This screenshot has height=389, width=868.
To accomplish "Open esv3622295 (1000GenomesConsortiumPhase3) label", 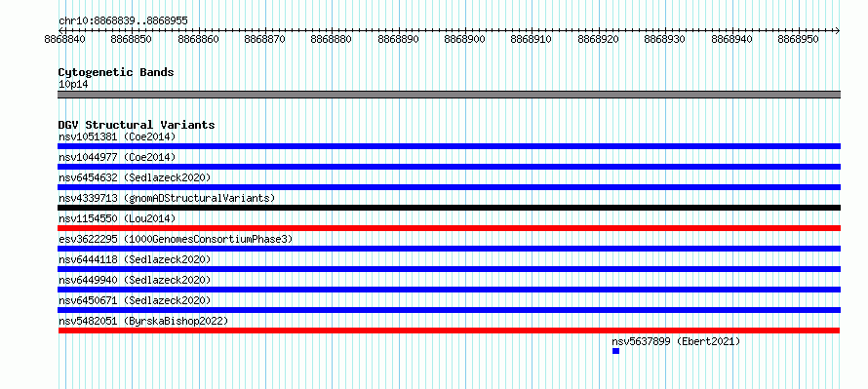I will (176, 239).
